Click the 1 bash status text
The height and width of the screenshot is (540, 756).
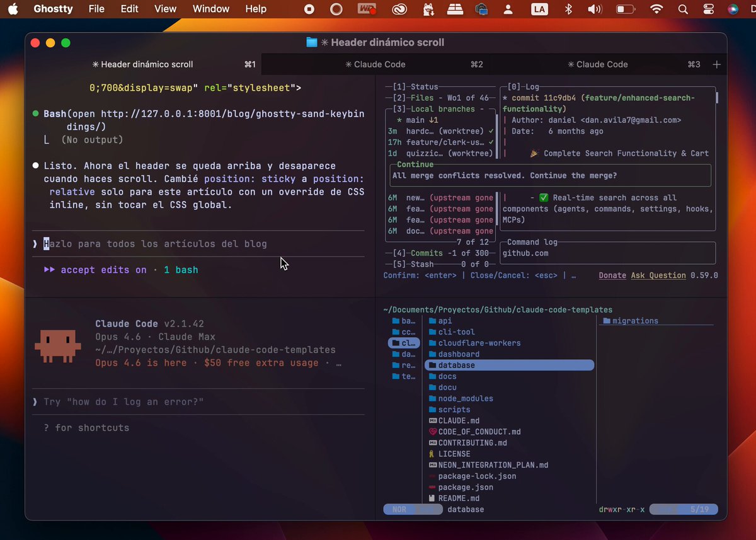coord(181,270)
